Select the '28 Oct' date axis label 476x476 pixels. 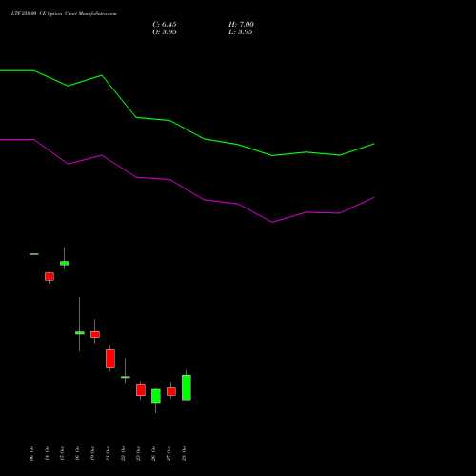point(184,453)
